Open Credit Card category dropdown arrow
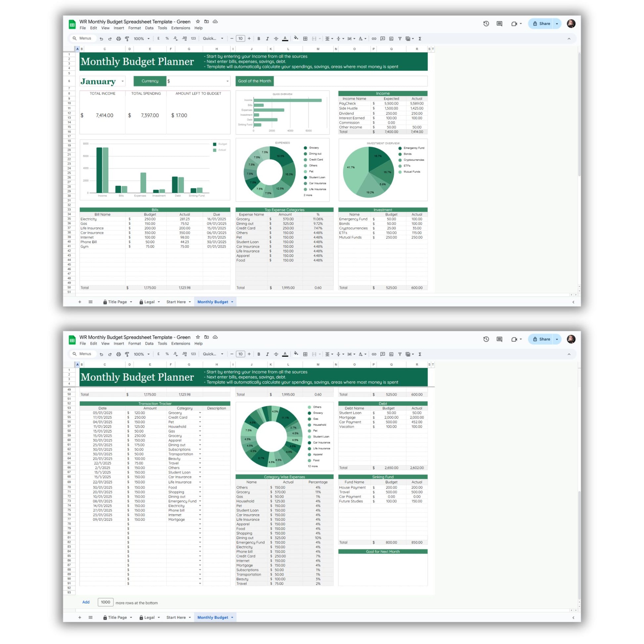This screenshot has width=644, height=644. 200,417
